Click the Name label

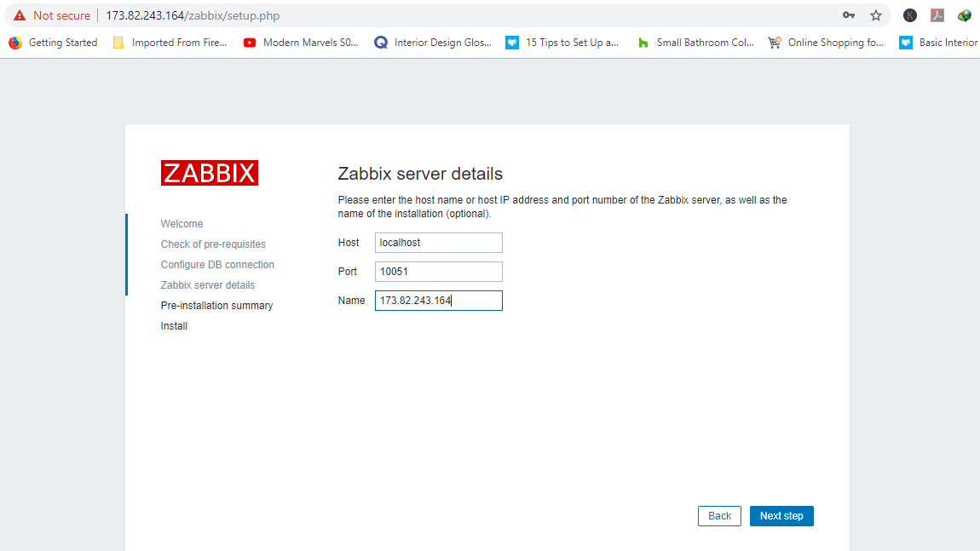[x=351, y=301]
